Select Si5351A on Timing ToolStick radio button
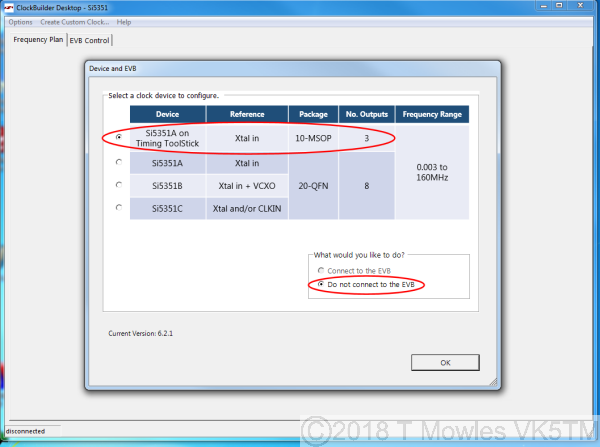 coord(121,137)
